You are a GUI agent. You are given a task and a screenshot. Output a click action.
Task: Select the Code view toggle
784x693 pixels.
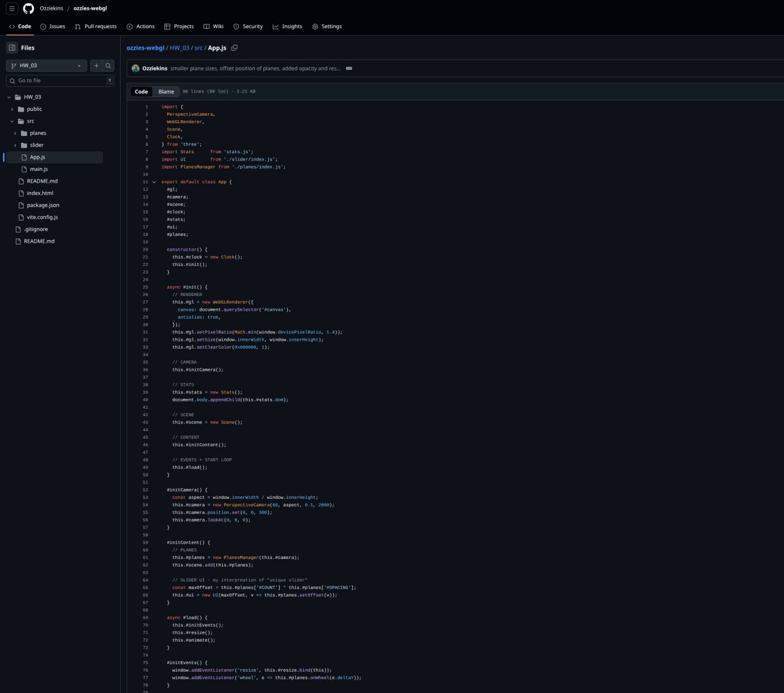[141, 92]
